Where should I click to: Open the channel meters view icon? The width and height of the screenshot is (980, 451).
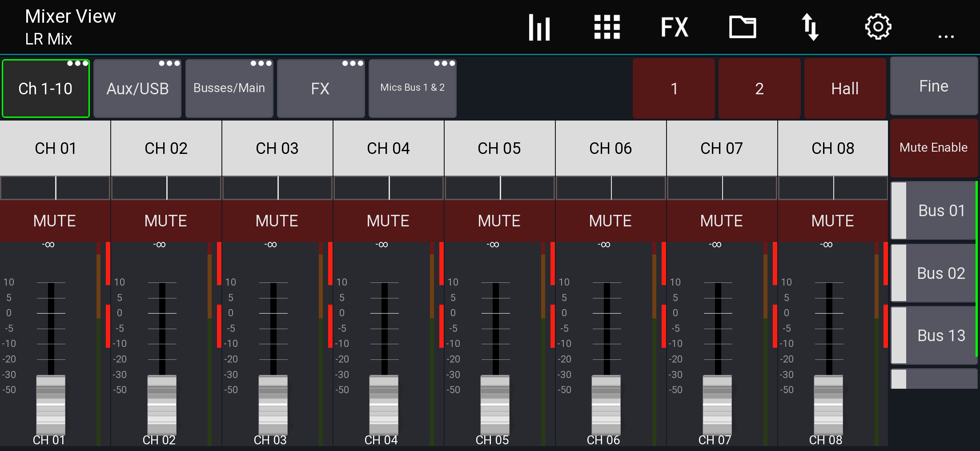539,27
